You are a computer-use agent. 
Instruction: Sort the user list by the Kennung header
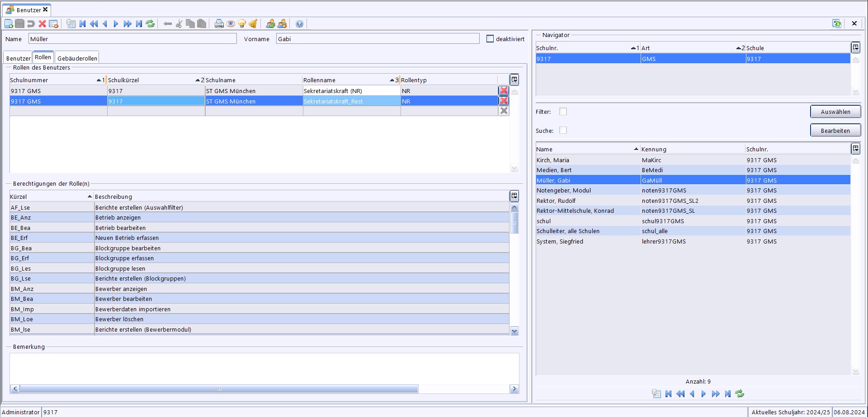point(693,149)
